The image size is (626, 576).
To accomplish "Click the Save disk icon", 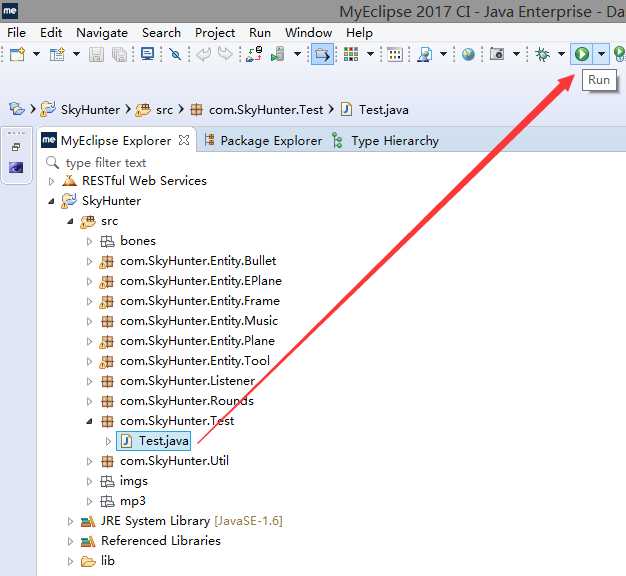I will tap(96, 54).
